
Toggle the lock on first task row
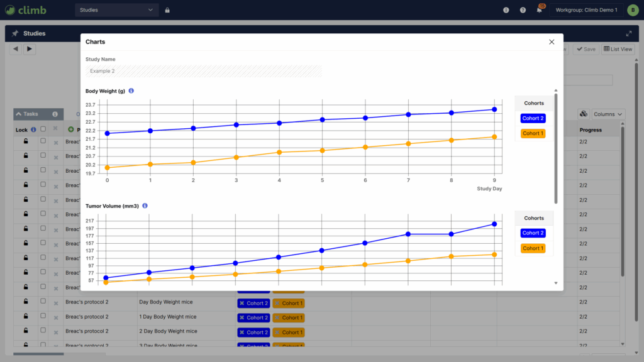pyautogui.click(x=26, y=141)
